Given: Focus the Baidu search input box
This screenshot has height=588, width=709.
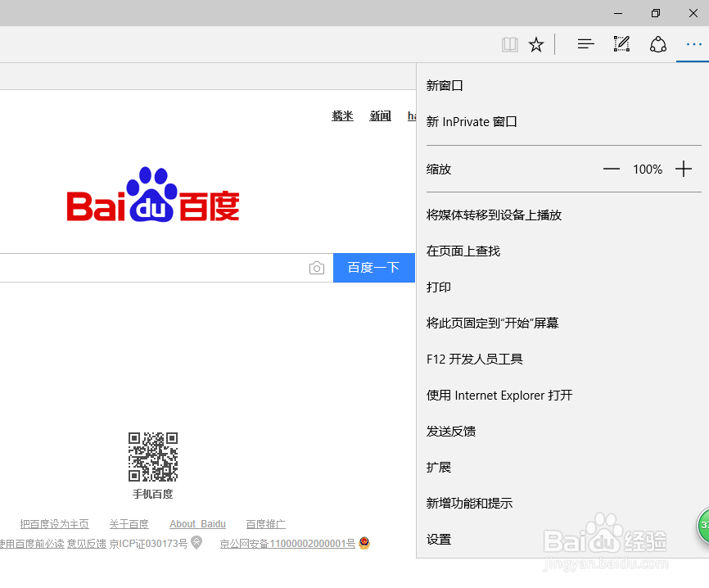Looking at the screenshot, I should pyautogui.click(x=166, y=268).
